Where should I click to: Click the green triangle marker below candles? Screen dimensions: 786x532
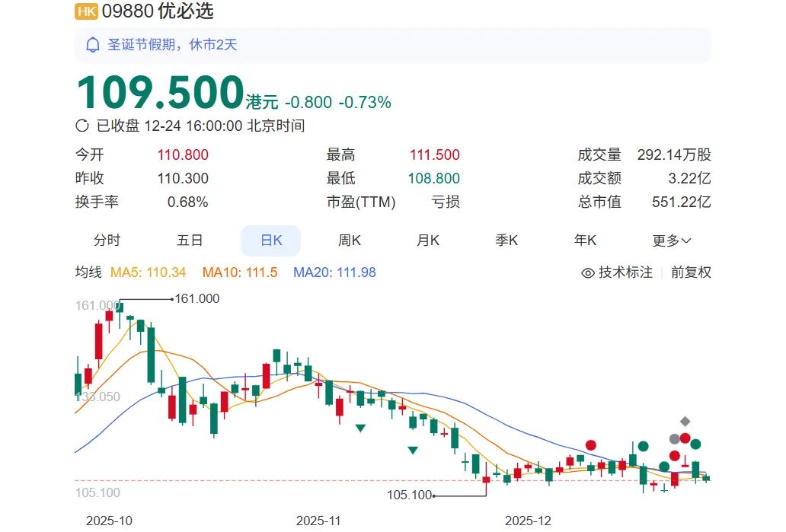click(360, 428)
